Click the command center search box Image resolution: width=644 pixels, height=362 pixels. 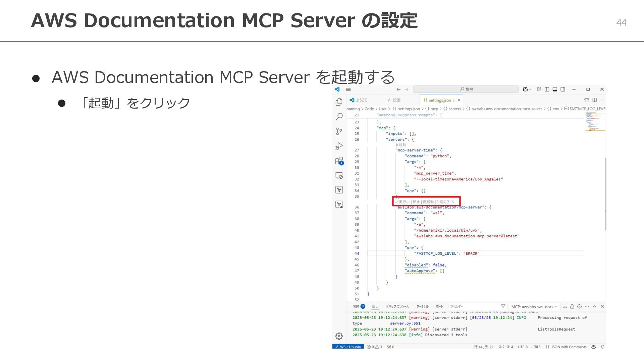(466, 89)
